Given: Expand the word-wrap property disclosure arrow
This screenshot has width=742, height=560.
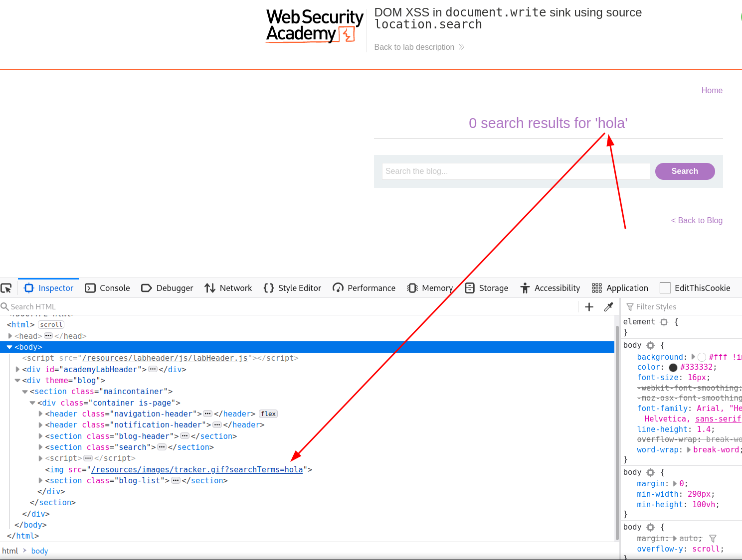Looking at the screenshot, I should pyautogui.click(x=689, y=449).
